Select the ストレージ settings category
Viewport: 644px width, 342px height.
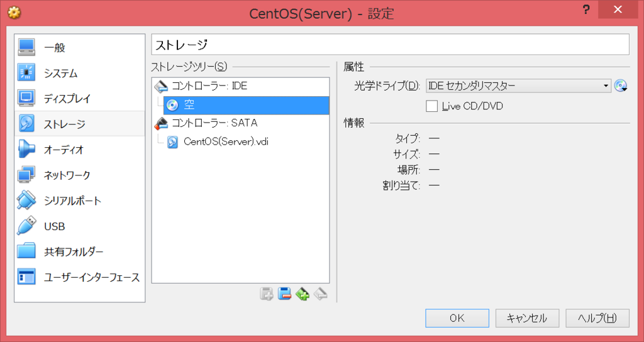[x=80, y=124]
